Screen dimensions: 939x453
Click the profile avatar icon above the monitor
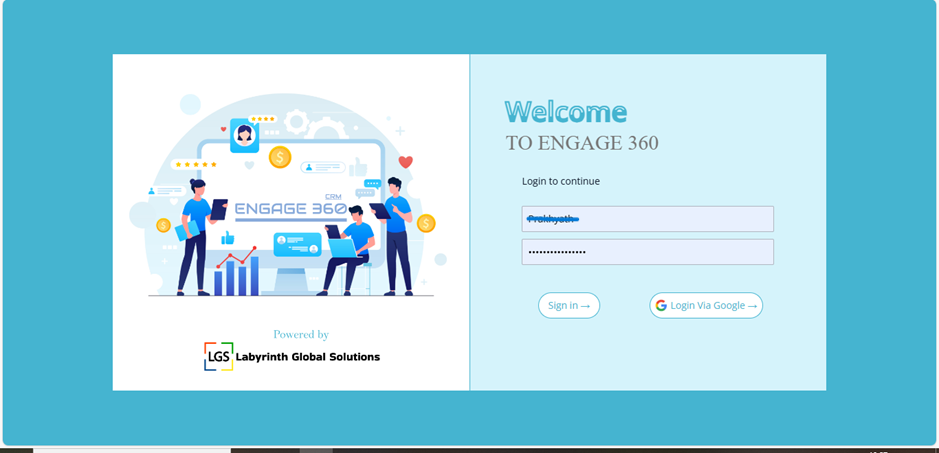[244, 135]
